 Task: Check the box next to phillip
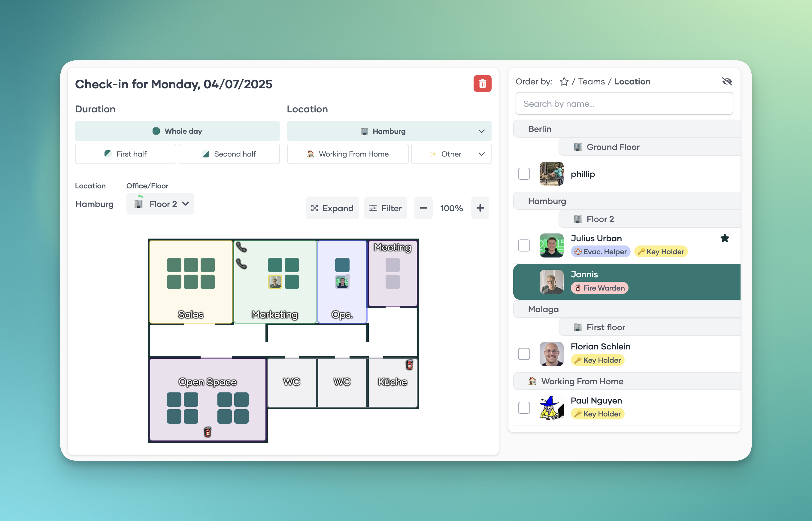click(524, 174)
